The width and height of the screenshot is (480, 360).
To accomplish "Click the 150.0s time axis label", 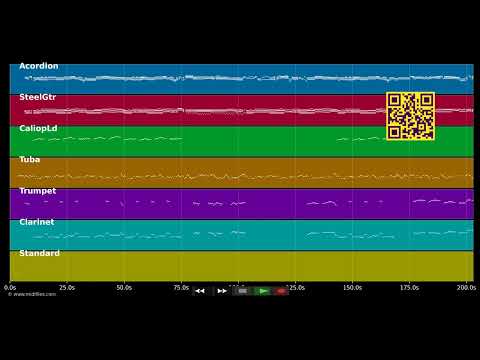I will [x=352, y=287].
